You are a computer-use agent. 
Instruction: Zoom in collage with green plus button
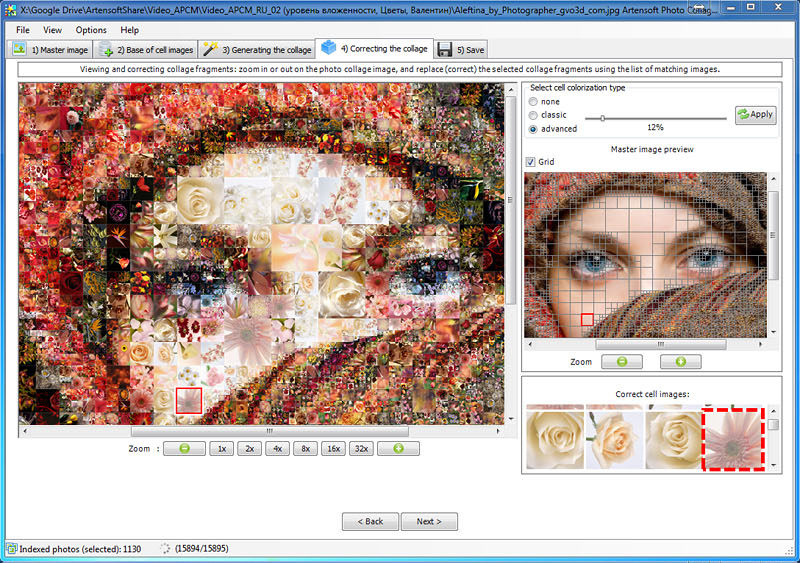click(x=398, y=449)
